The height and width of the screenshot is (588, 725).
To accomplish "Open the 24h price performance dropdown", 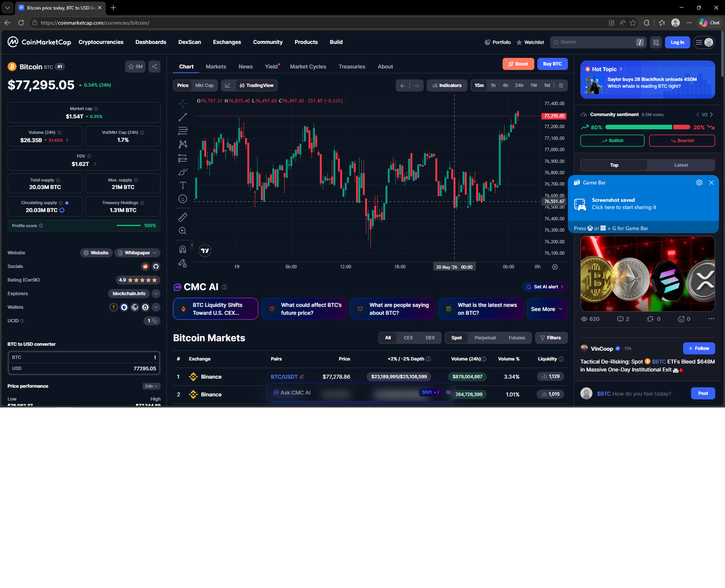I will (x=151, y=386).
